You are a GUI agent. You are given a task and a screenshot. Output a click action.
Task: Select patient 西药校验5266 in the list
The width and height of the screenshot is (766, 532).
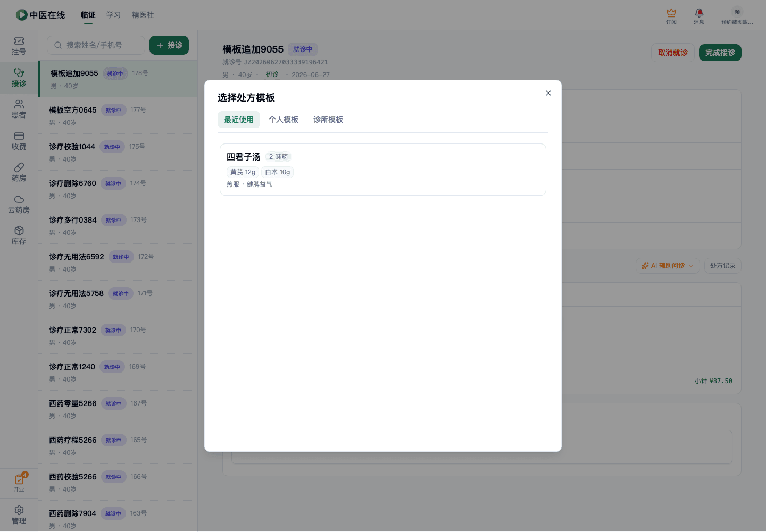118,482
